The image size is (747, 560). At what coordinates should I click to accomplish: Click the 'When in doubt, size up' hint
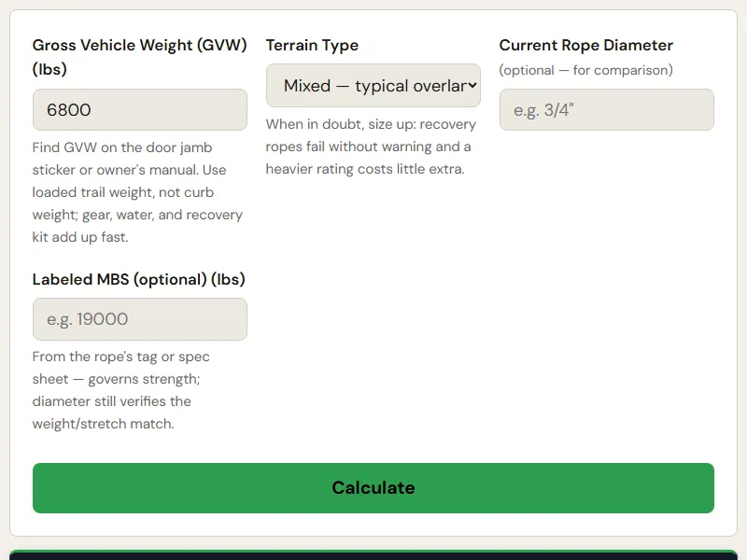pyautogui.click(x=371, y=147)
